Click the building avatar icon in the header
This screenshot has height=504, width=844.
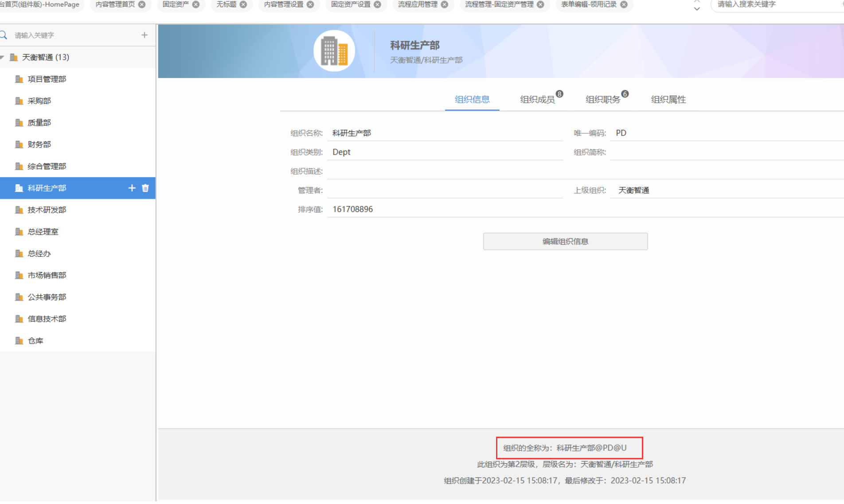click(x=334, y=51)
